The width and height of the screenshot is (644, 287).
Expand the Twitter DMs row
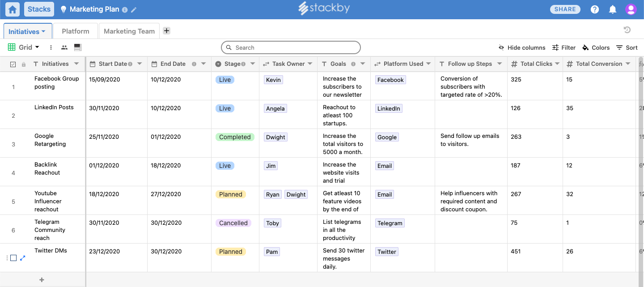(x=23, y=258)
